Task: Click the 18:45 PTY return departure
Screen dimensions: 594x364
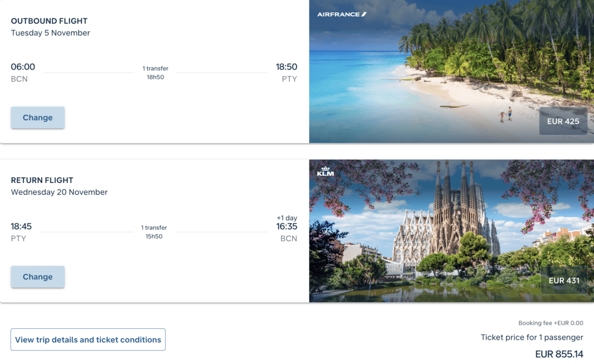Action: click(x=21, y=232)
